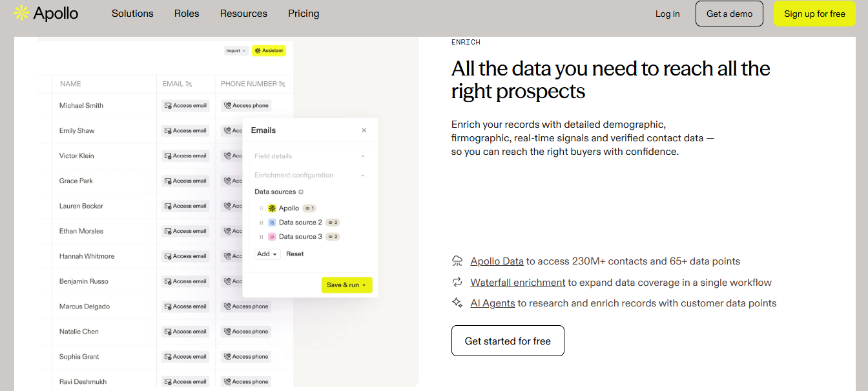This screenshot has width=868, height=391.
Task: Click the enrichment icon beside PHONE NUMBER header
Action: point(282,84)
